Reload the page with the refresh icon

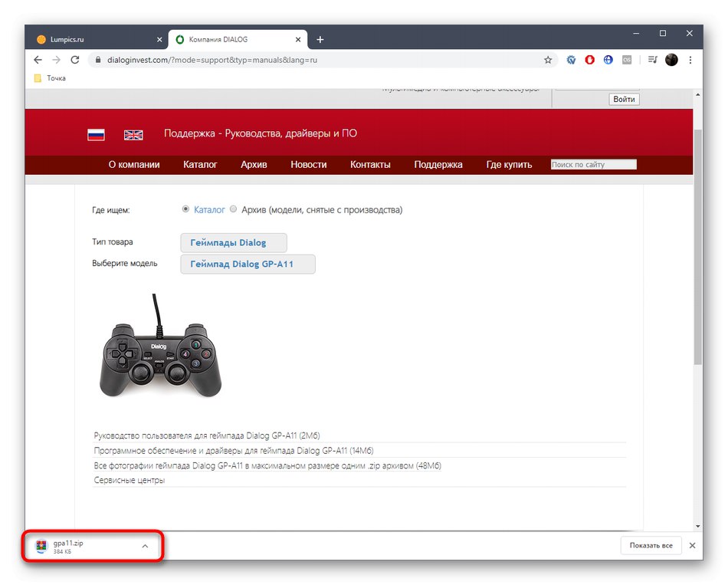tap(75, 60)
